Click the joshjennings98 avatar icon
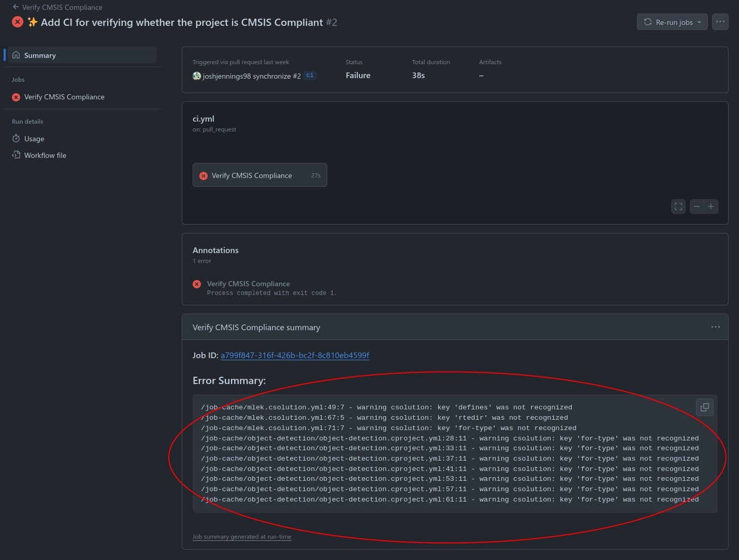The height and width of the screenshot is (560, 739). tap(197, 76)
